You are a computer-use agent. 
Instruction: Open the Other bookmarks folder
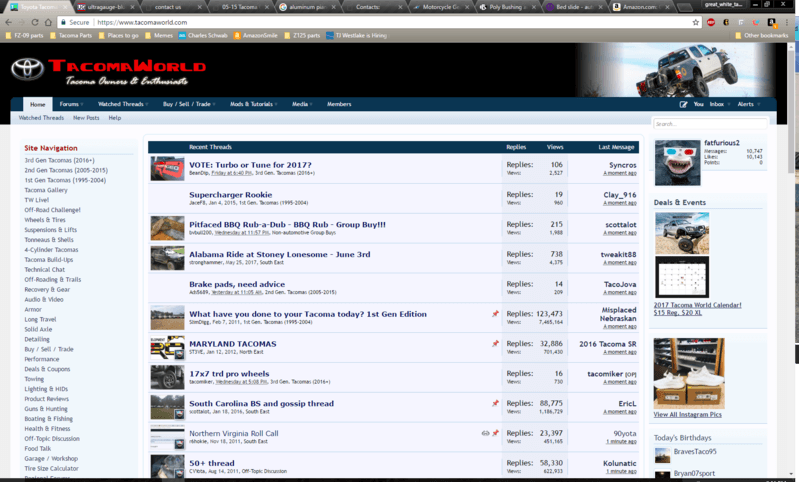click(x=762, y=36)
